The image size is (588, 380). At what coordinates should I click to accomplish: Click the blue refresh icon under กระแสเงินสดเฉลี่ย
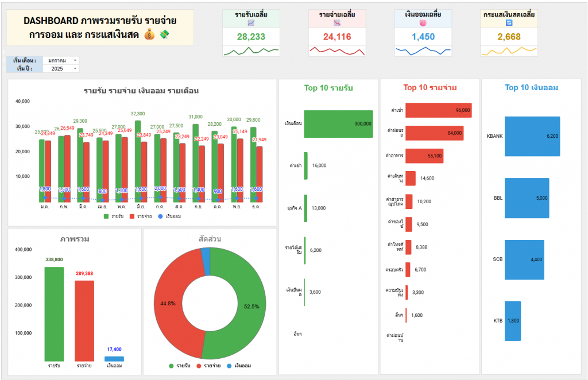509,23
